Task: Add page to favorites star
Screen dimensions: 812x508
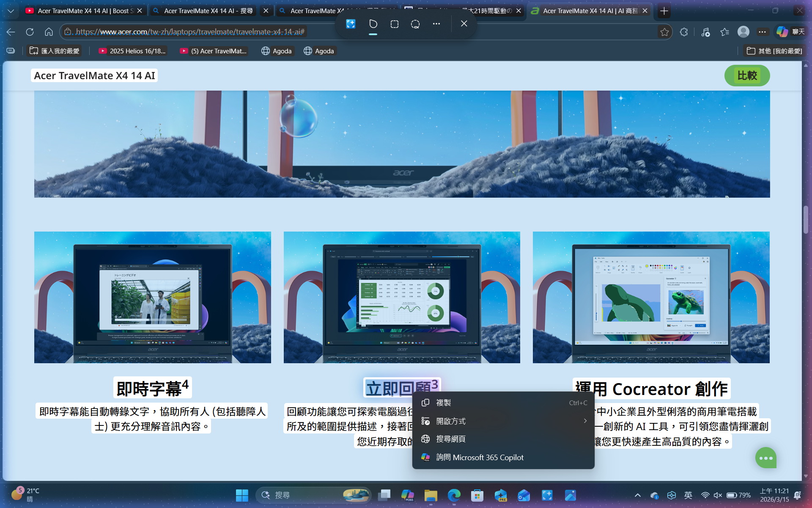Action: point(664,32)
